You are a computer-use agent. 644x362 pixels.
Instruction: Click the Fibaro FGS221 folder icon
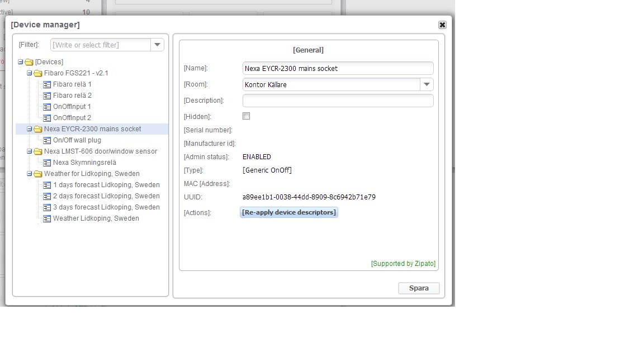tap(38, 73)
